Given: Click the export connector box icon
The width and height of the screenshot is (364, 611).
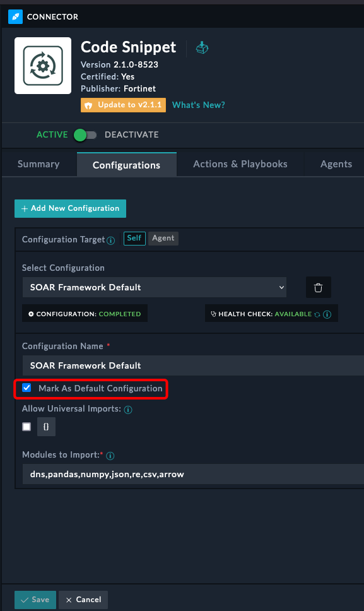Looking at the screenshot, I should point(202,48).
